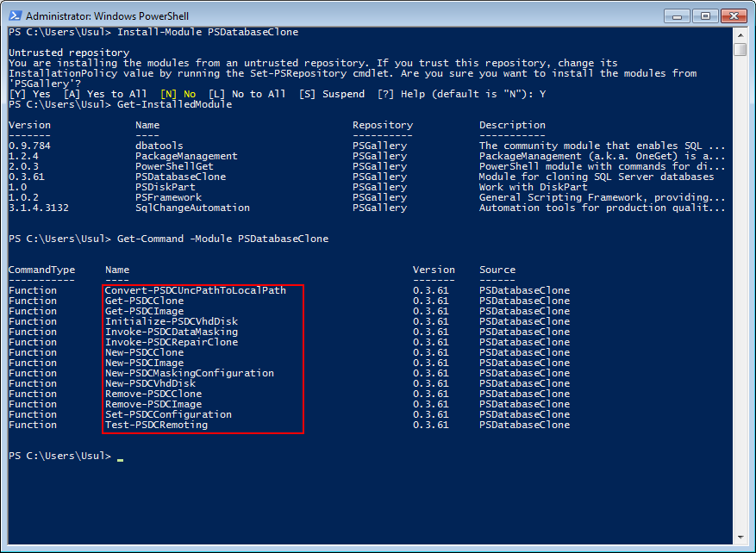Minimize the PowerShell window
The height and width of the screenshot is (553, 756).
(x=680, y=16)
